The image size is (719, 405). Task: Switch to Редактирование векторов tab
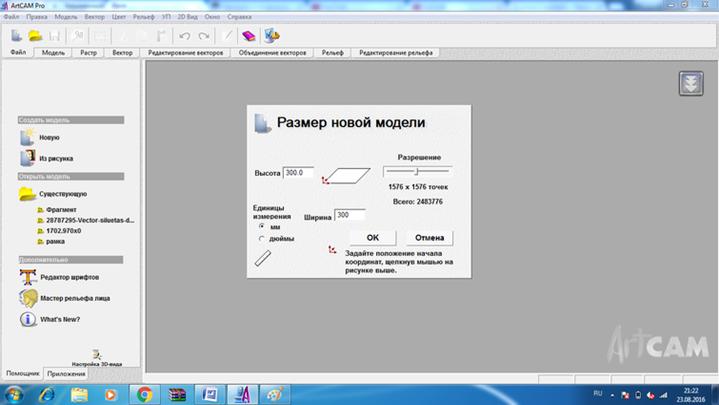coord(185,53)
